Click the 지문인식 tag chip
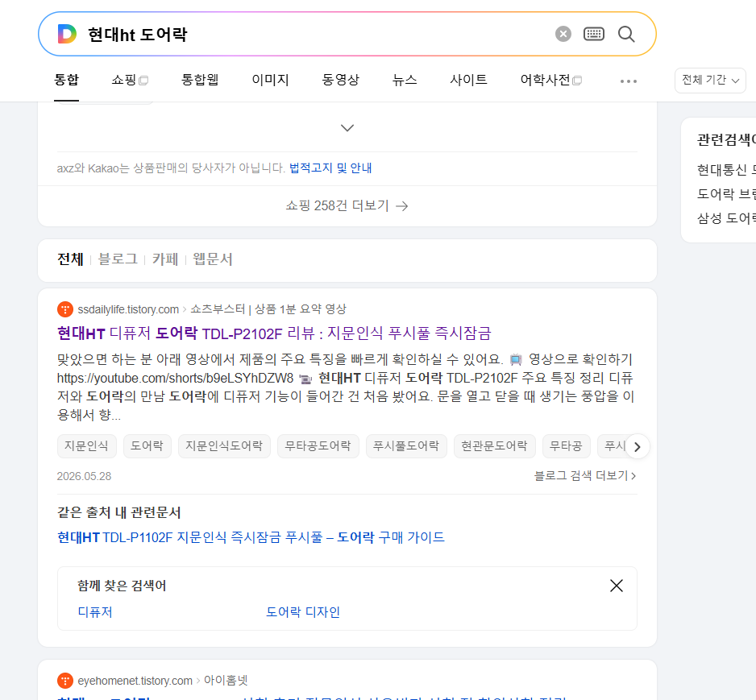Viewport: 756px width, 700px height. [86, 446]
